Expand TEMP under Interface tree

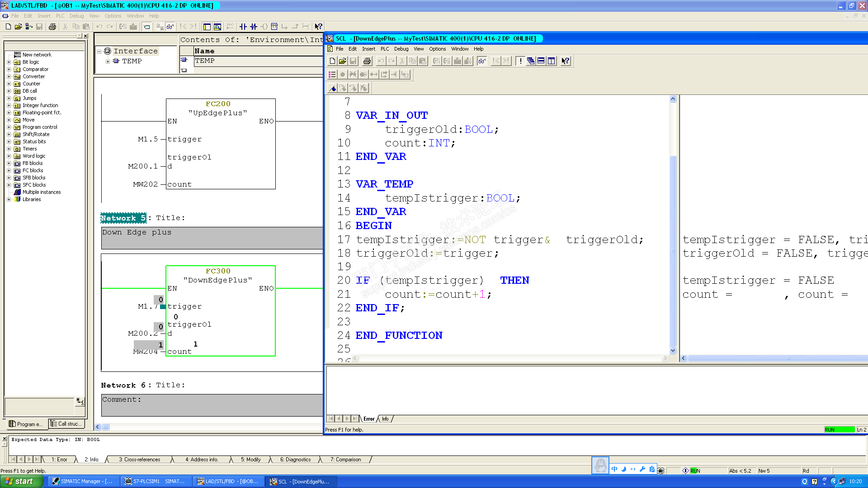point(108,61)
